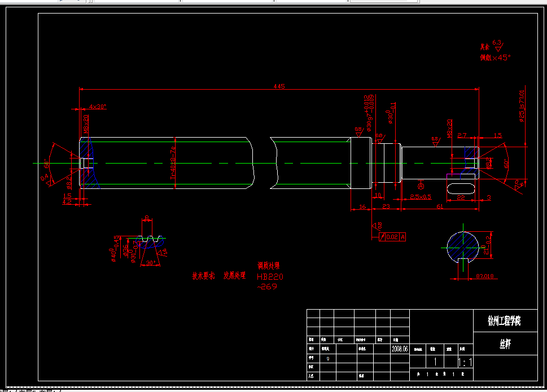Click the 技术要求 heading text
Image resolution: width=547 pixels, height=392 pixels.
[x=203, y=276]
